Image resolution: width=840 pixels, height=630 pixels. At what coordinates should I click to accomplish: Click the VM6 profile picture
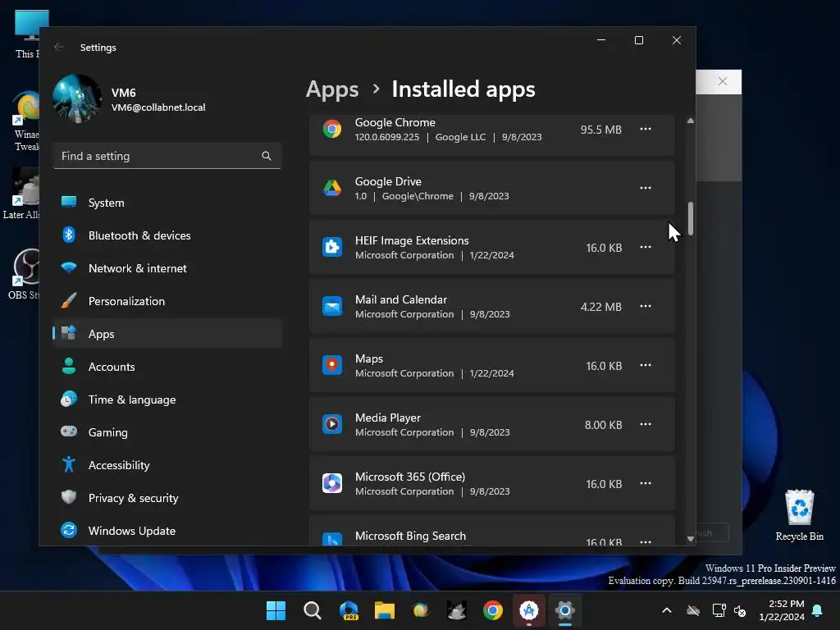coord(77,98)
